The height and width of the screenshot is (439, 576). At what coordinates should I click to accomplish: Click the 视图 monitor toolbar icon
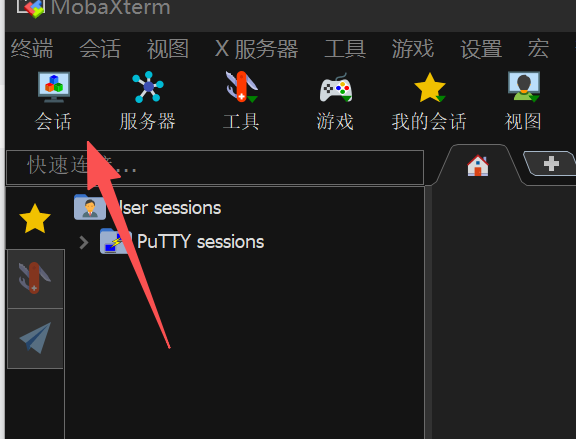click(523, 101)
